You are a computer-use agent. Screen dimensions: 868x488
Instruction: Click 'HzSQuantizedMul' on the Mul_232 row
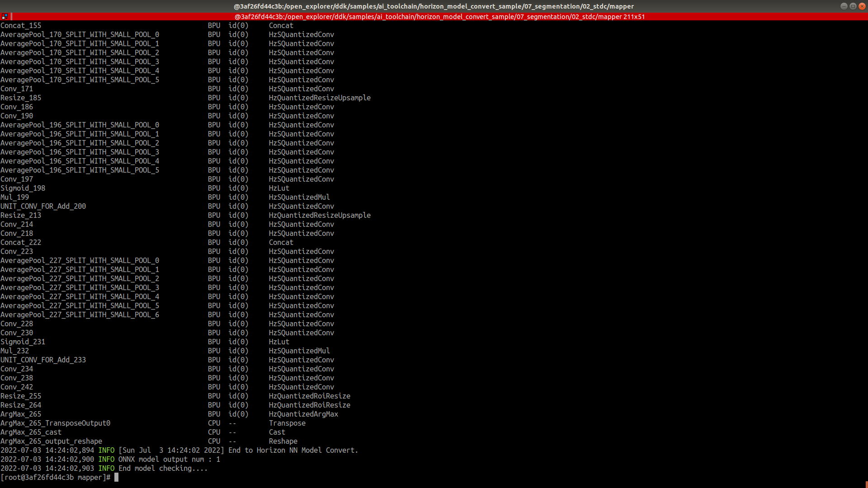299,351
